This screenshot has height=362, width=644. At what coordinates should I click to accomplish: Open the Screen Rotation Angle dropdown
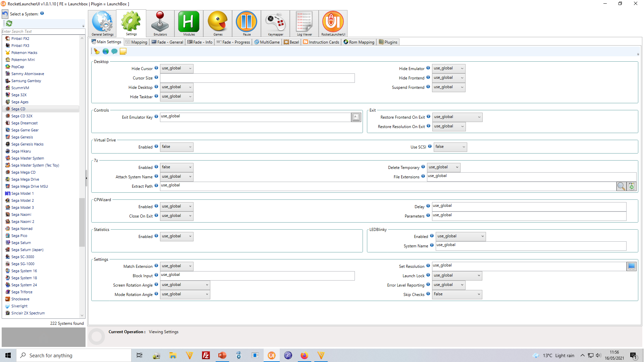[x=185, y=285]
